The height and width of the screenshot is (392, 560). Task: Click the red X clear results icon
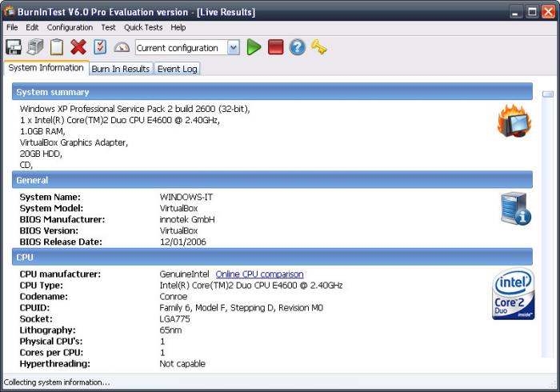pyautogui.click(x=78, y=47)
